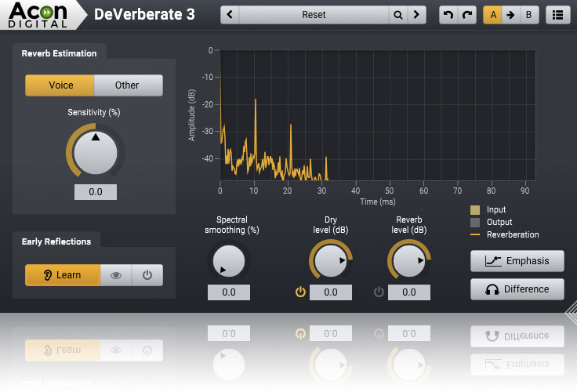Switch to the B setting slot

coord(528,15)
